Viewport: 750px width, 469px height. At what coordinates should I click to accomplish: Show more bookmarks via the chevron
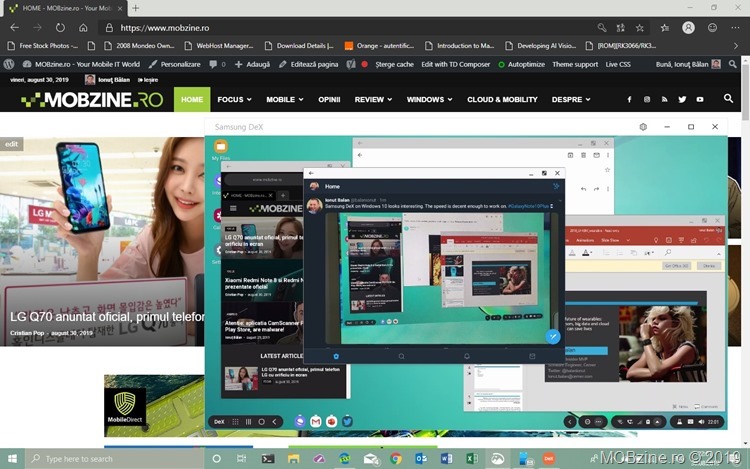click(x=736, y=46)
